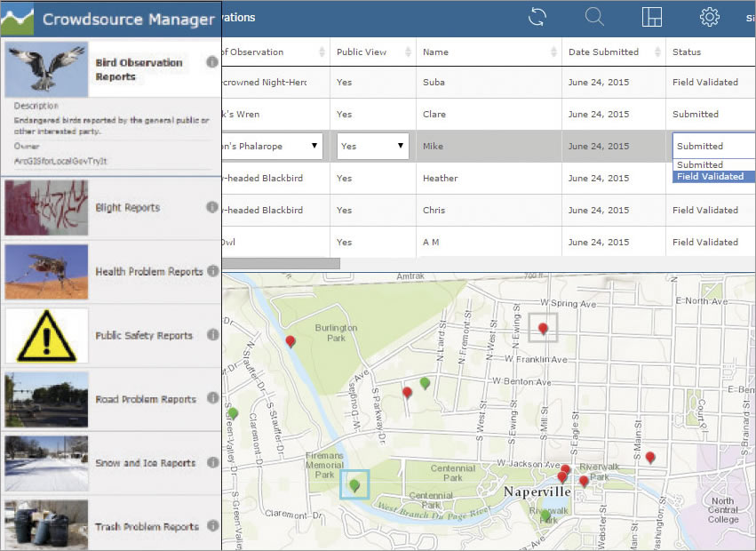Switch layout with the panel layout icon
This screenshot has width=756, height=551.
652,17
